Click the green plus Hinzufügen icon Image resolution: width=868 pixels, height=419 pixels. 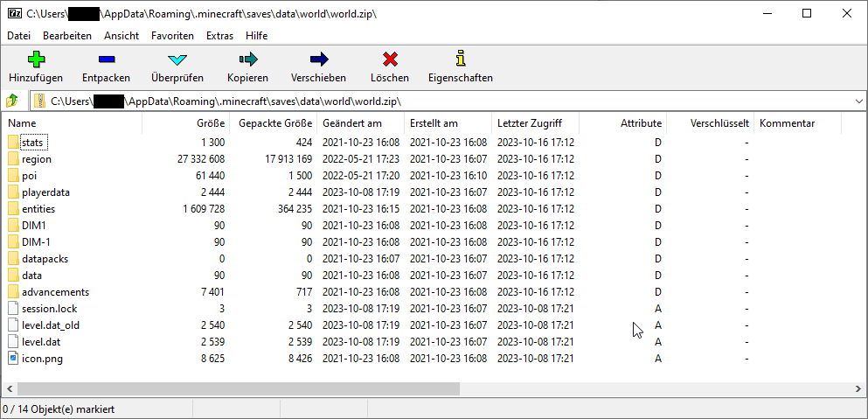36,59
